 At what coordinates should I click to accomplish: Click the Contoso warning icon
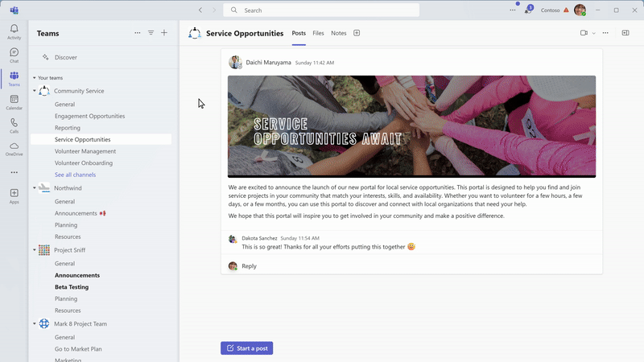pos(566,10)
